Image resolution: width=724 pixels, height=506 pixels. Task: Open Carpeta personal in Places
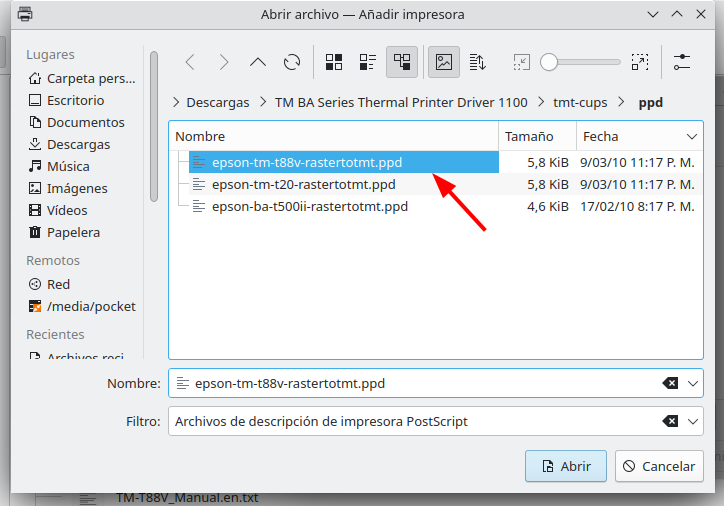pyautogui.click(x=82, y=78)
